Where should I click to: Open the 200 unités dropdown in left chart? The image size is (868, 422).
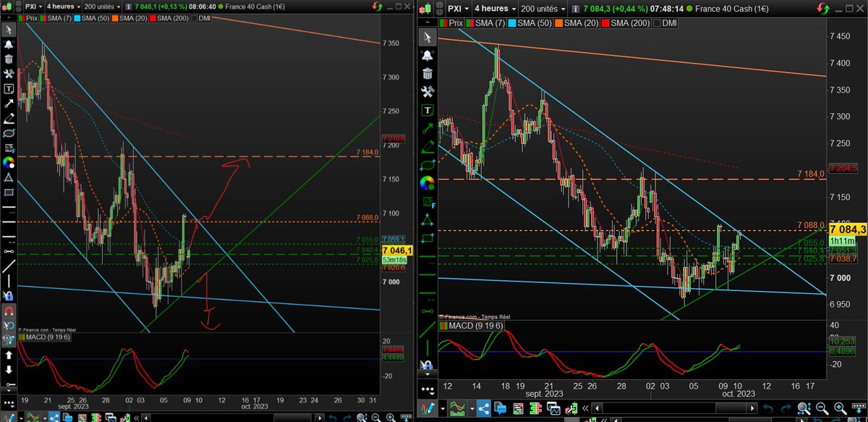(x=102, y=7)
